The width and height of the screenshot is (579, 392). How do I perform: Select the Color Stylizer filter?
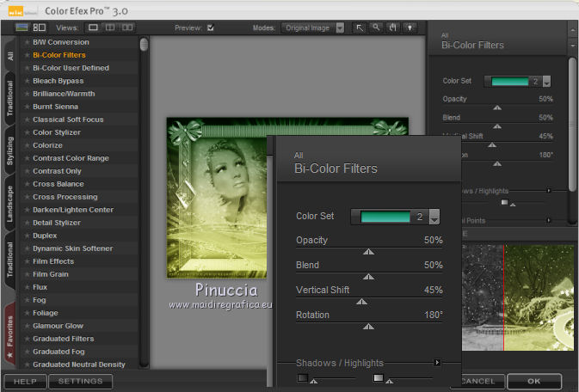coord(57,132)
